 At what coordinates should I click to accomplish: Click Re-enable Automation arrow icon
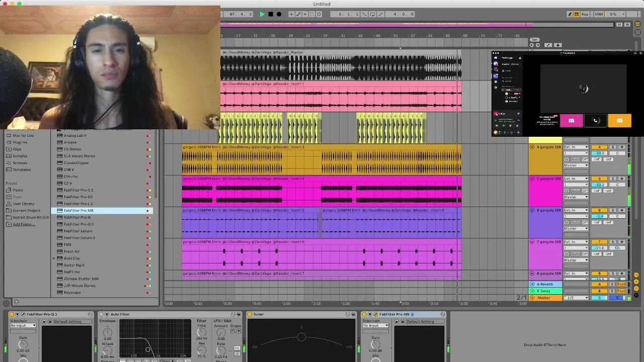tap(304, 14)
